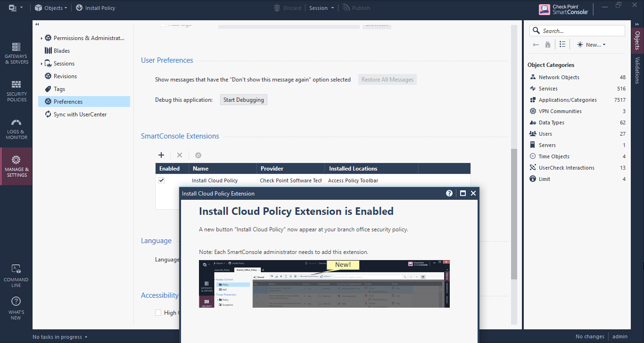The height and width of the screenshot is (343, 644).
Task: Click the help icon in extension dialog
Action: click(449, 193)
